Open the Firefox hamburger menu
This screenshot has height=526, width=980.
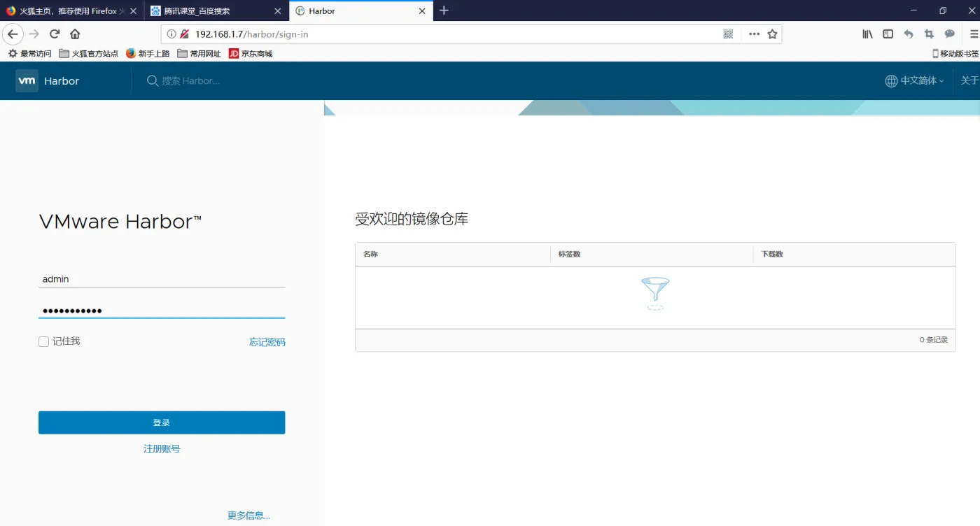click(x=973, y=34)
